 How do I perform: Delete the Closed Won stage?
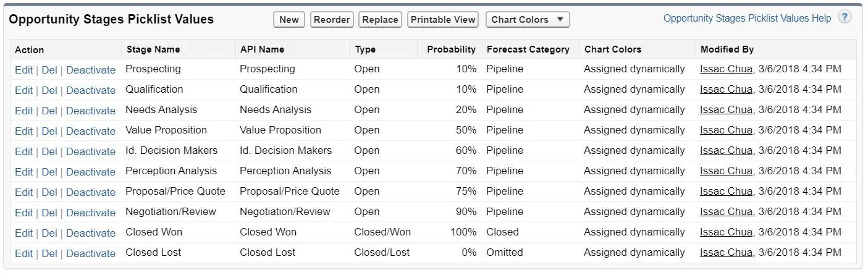(x=49, y=233)
